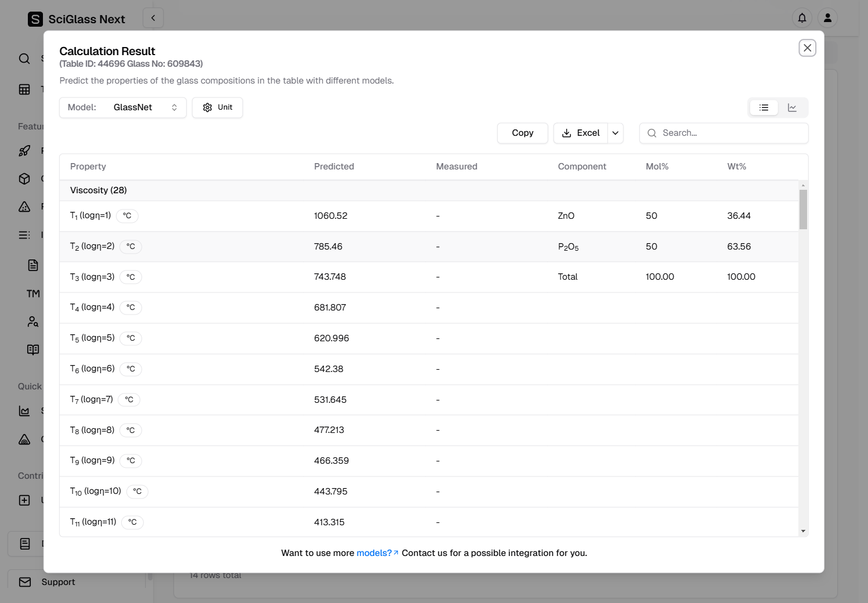This screenshot has width=868, height=603.
Task: Click the Predicted column header
Action: (x=334, y=167)
